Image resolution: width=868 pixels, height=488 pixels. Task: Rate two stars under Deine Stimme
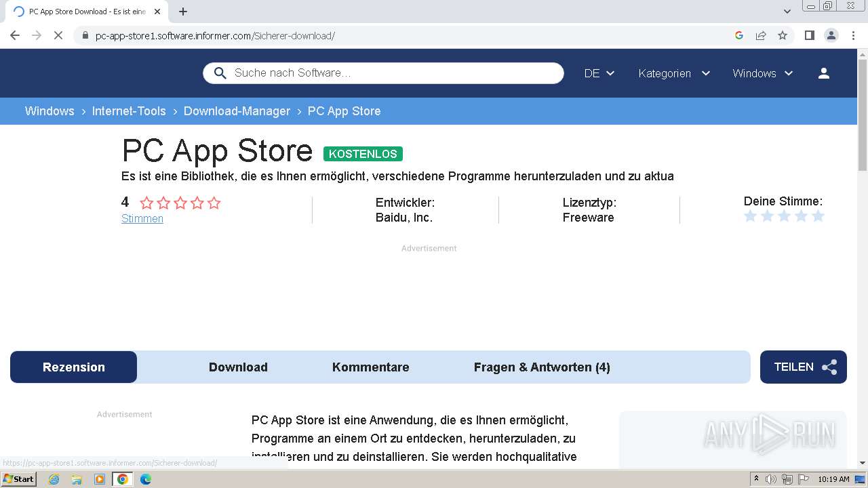(x=767, y=216)
